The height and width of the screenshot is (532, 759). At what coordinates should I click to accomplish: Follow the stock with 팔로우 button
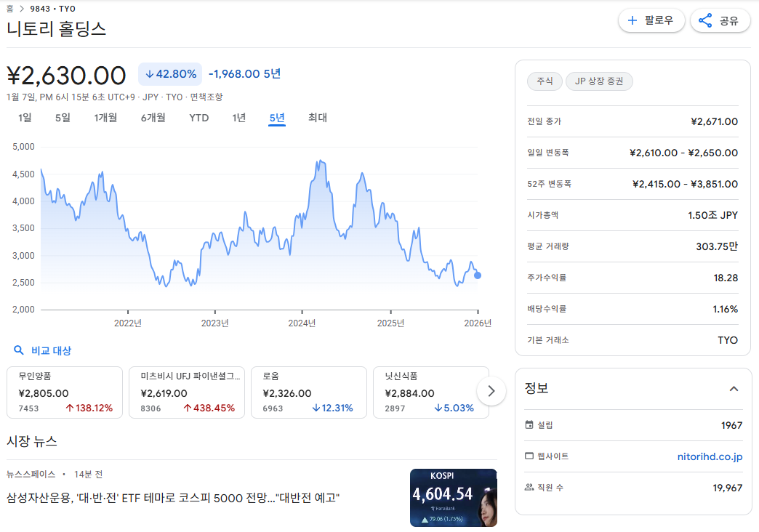[x=651, y=20]
